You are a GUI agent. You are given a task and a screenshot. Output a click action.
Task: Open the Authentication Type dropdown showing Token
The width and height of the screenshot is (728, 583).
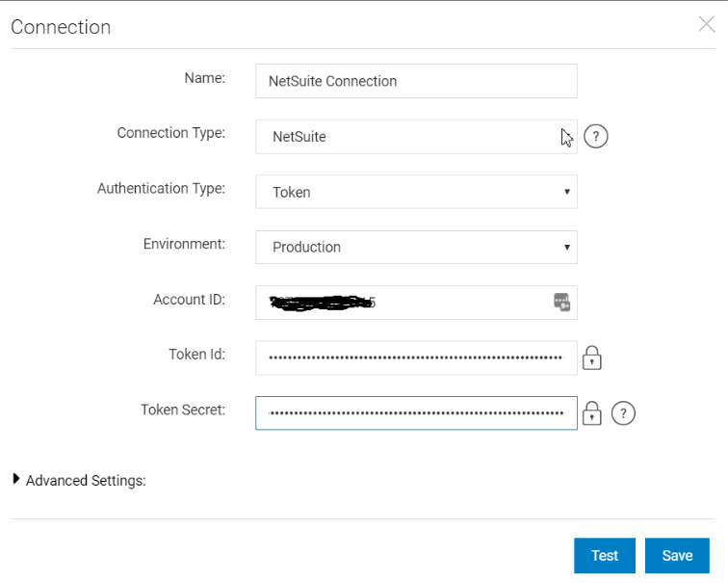(x=416, y=192)
